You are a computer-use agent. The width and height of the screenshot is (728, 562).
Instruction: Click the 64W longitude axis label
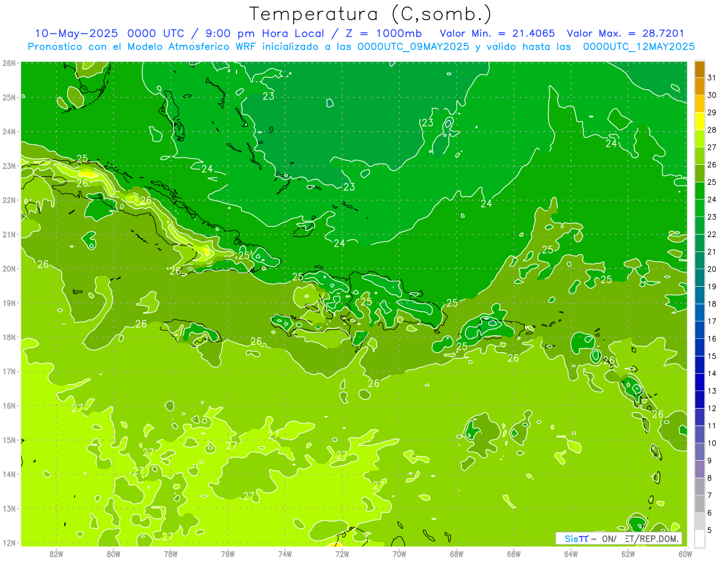point(571,554)
